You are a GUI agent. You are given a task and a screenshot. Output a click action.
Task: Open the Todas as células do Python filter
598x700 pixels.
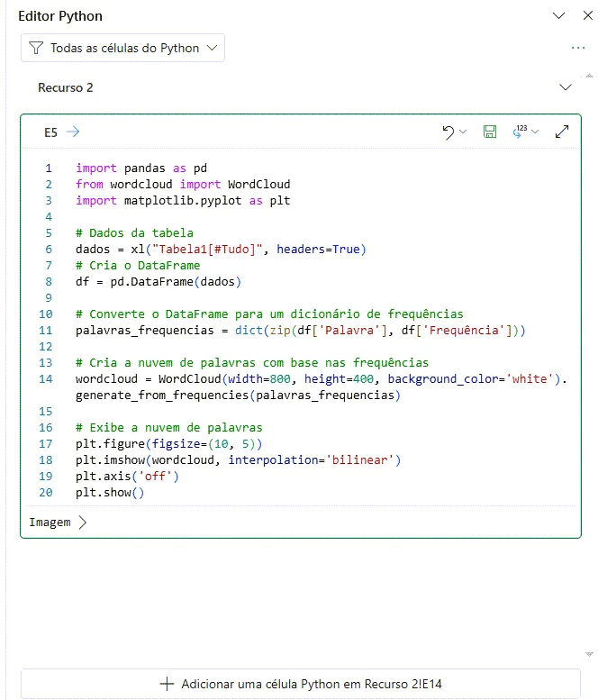pyautogui.click(x=122, y=48)
